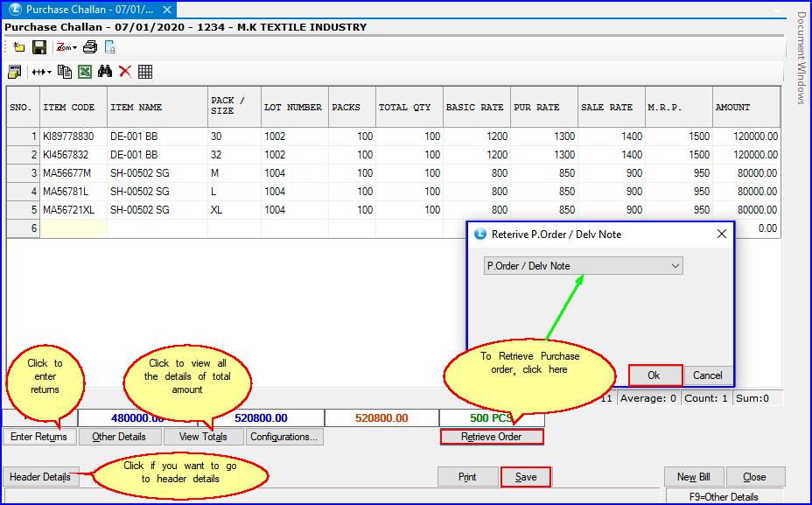Select item code cell MA56721XL
812x505 pixels.
pos(73,210)
